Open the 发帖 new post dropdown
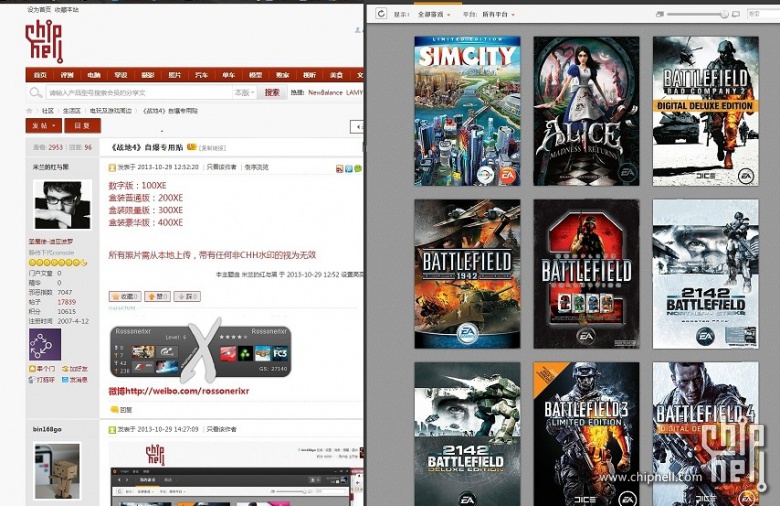 [44, 126]
